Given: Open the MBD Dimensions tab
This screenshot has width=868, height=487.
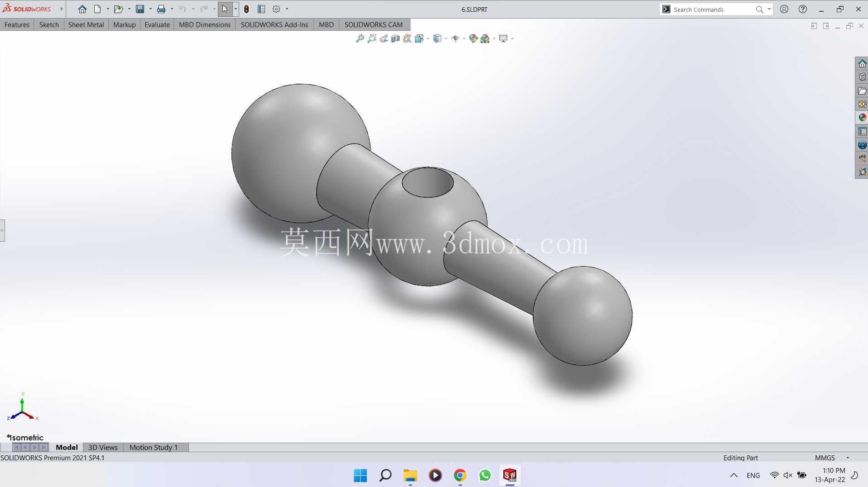Looking at the screenshot, I should (205, 24).
